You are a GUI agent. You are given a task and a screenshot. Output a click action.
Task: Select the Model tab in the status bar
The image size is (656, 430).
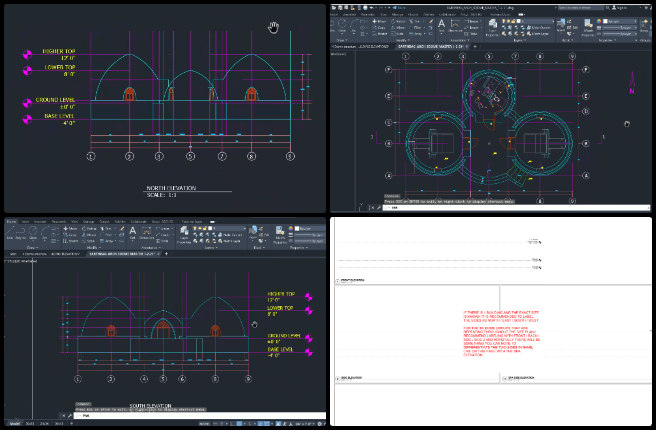(14, 424)
